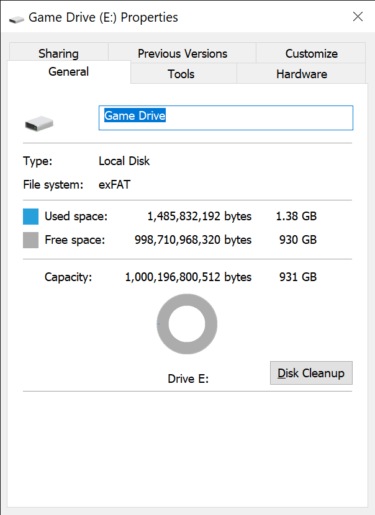The image size is (375, 515).
Task: Click the '1.38 GB' used size
Action: [x=296, y=216]
